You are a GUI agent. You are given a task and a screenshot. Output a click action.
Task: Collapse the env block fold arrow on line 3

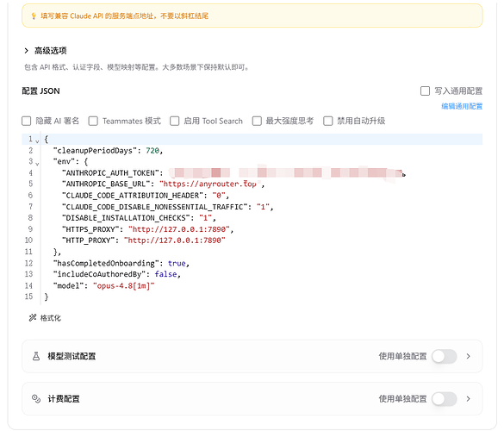(37, 164)
